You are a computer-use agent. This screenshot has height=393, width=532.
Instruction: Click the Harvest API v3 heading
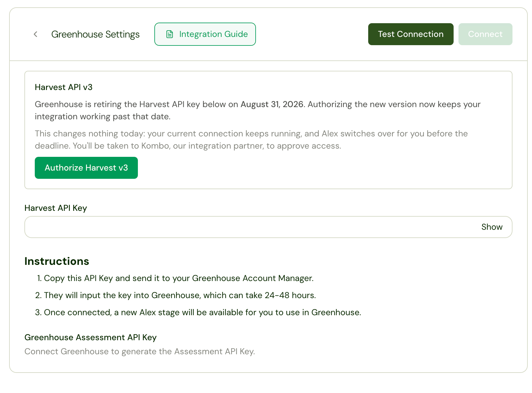[x=63, y=87]
